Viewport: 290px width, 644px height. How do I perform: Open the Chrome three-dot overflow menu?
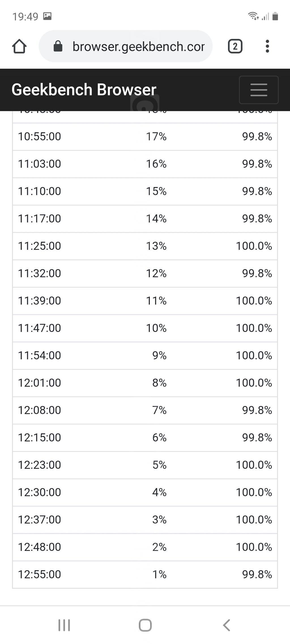[267, 46]
